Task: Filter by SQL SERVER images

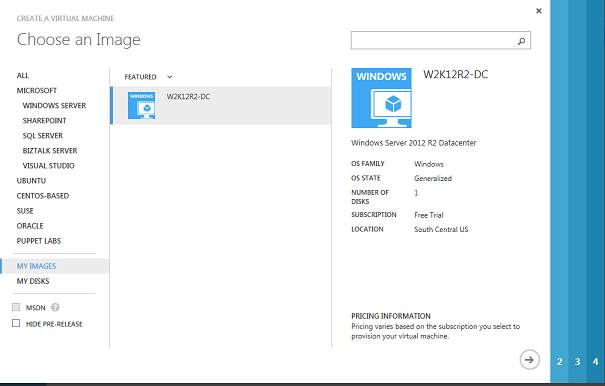Action: [42, 136]
